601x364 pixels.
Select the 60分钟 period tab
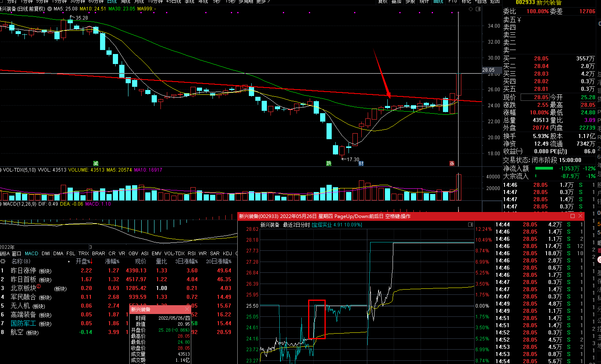pos(96,2)
